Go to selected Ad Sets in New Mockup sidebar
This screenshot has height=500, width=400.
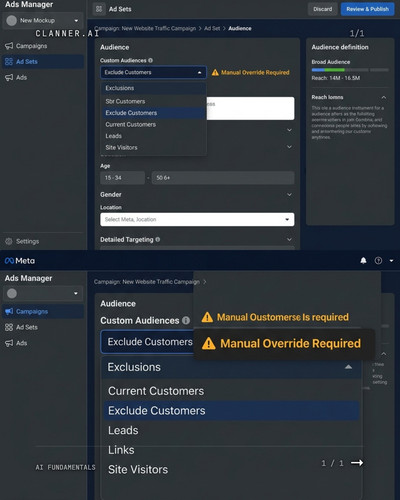(43, 62)
